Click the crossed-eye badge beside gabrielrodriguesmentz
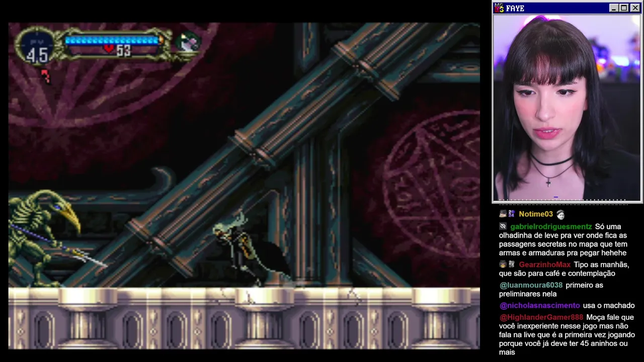 coord(503,227)
